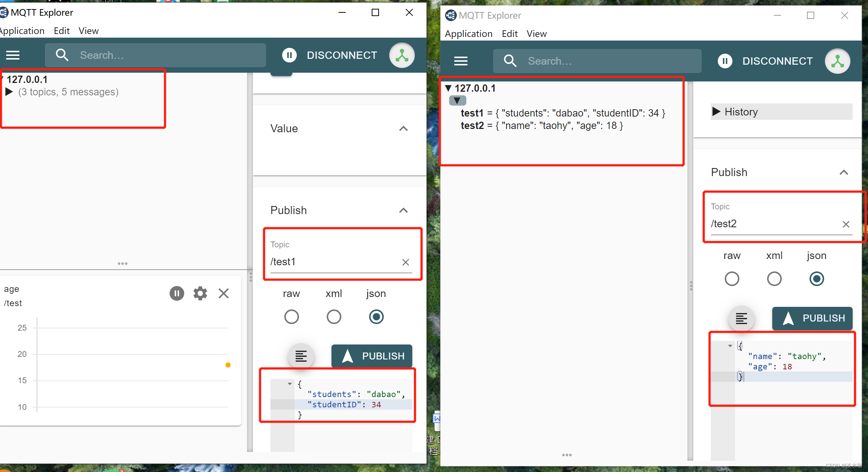The height and width of the screenshot is (472, 868).
Task: Collapse 127.0.0.1 tree in right window
Action: coord(448,88)
